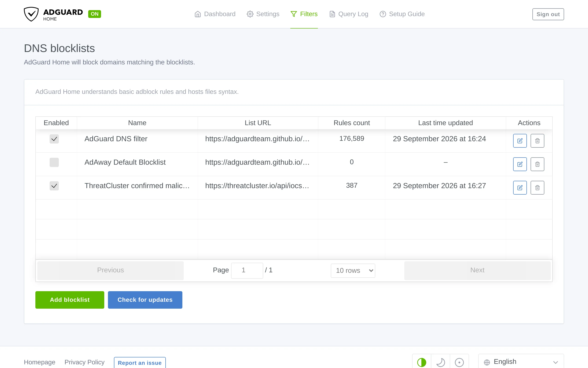This screenshot has width=588, height=368.
Task: Edit the AdAway Default Blocklist entry
Action: tap(520, 164)
